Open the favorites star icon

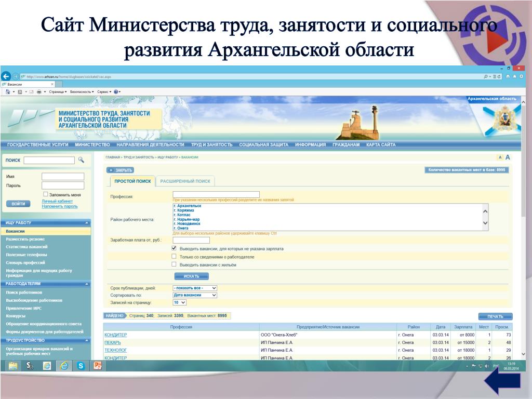(x=514, y=77)
